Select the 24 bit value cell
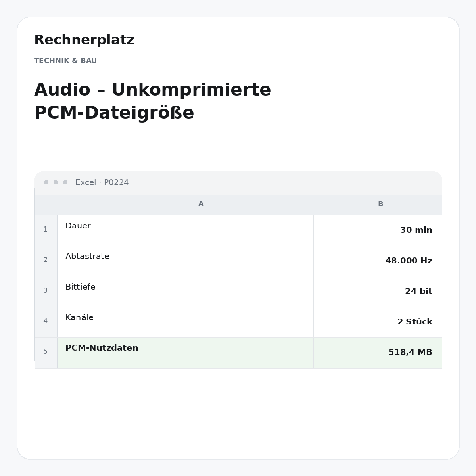Image resolution: width=476 pixels, height=476 pixels. pyautogui.click(x=378, y=292)
